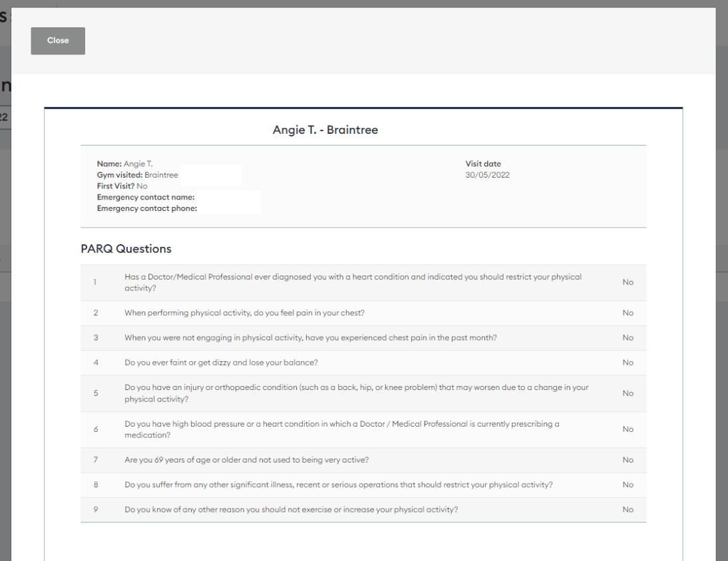
Task: Click the 'No' answer for question 6
Action: point(628,430)
